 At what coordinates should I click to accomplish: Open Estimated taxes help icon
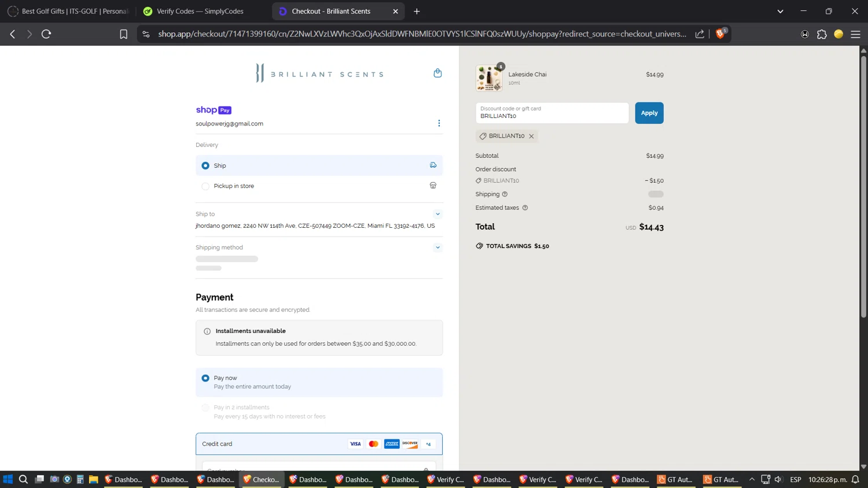coord(525,208)
